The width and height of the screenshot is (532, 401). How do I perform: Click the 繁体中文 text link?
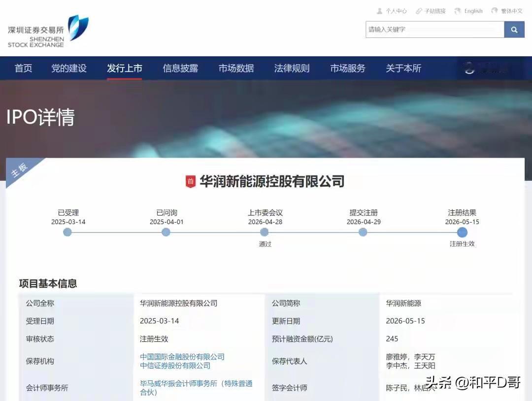tap(512, 11)
